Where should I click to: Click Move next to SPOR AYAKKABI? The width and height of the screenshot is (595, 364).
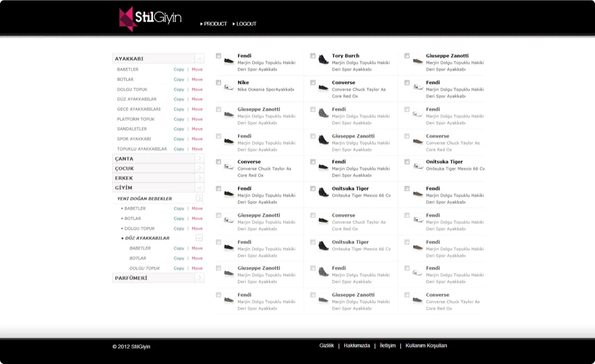(x=197, y=139)
